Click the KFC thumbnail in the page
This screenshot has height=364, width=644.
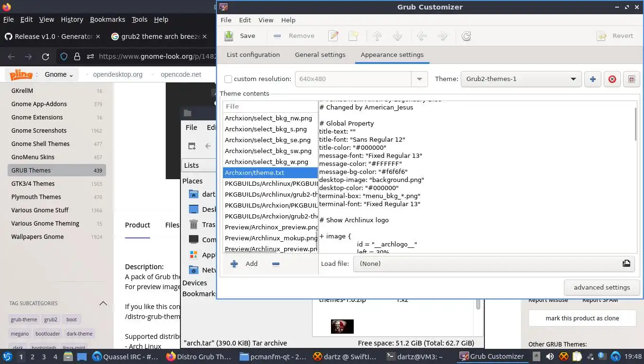point(342,326)
